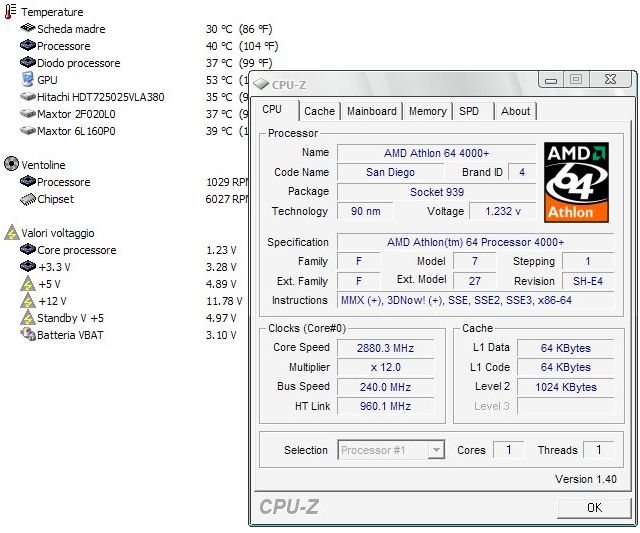Select the SPD tab
This screenshot has height=533, width=640.
point(469,111)
